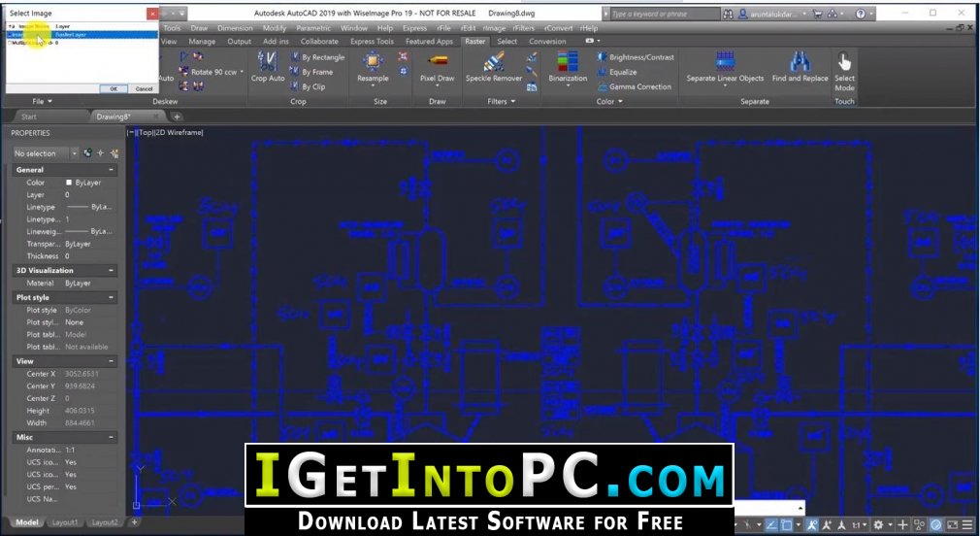This screenshot has height=536, width=980.
Task: Click Quick Select icon in Properties panel
Action: coord(114,153)
